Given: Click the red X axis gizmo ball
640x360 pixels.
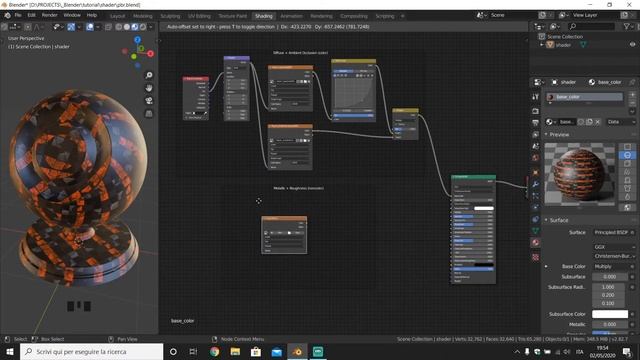Looking at the screenshot, I should coord(150,53).
